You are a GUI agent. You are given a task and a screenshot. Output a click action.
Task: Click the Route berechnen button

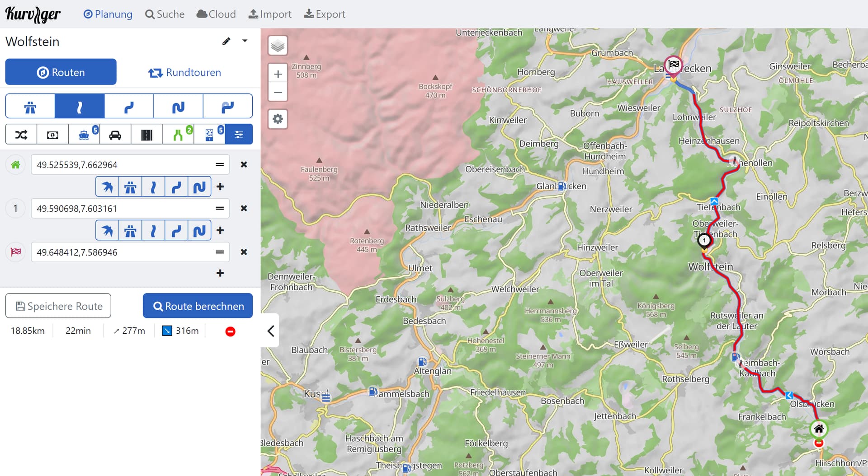click(x=198, y=306)
